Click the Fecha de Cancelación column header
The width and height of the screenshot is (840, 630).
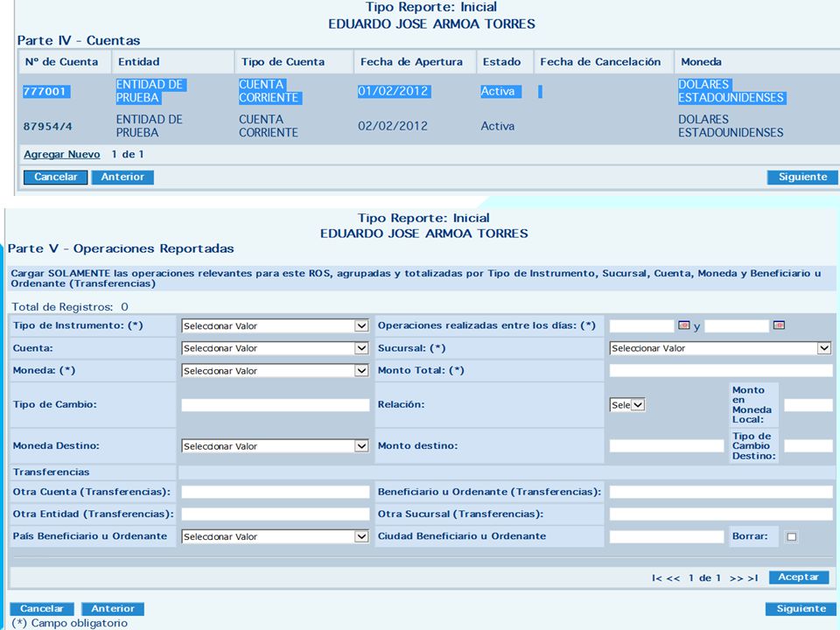[x=600, y=61]
